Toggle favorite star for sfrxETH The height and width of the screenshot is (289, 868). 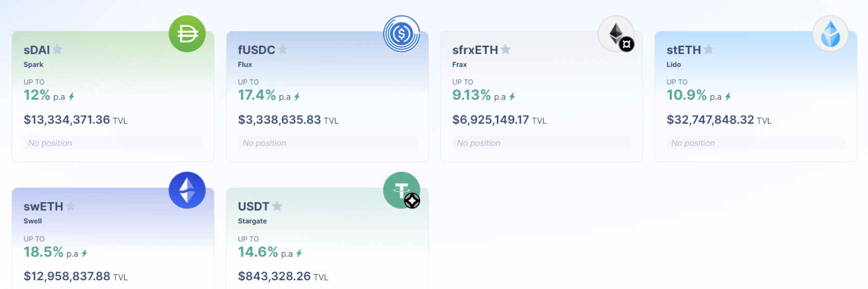click(506, 49)
